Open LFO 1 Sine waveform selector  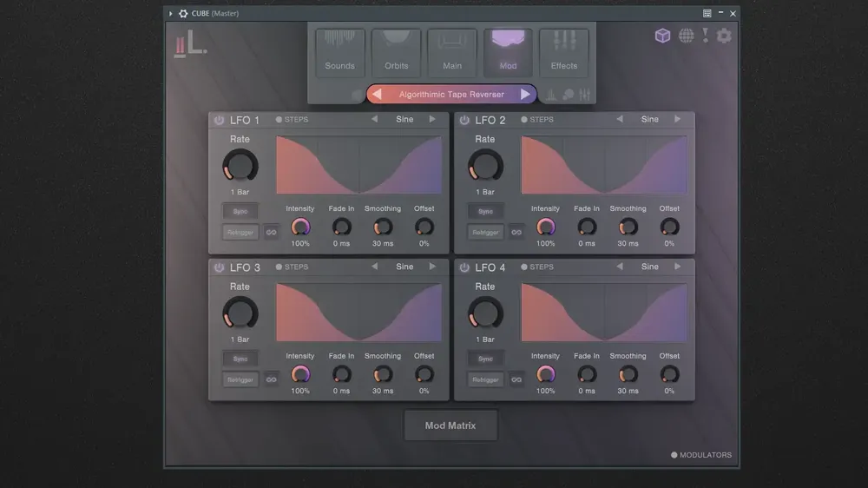point(404,119)
